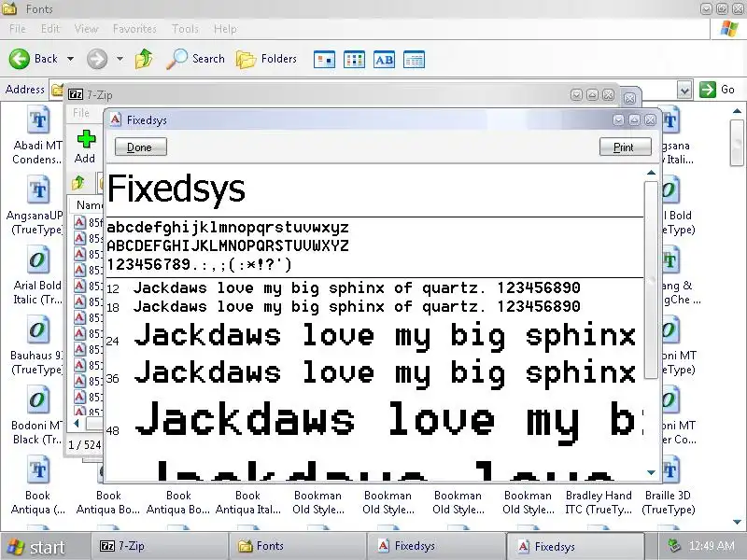
Task: Click the Fonts folder title bar icon
Action: click(x=9, y=8)
